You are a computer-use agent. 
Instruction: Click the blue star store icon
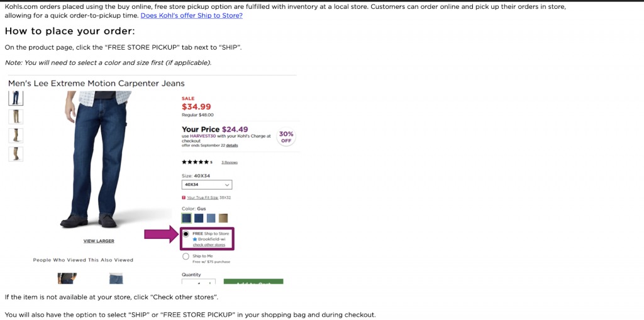(x=195, y=240)
